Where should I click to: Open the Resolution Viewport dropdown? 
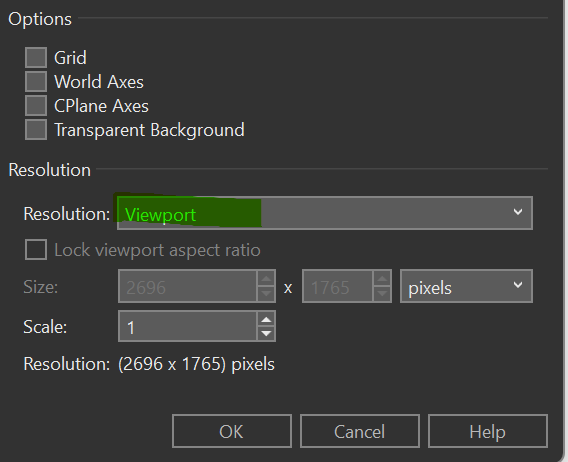pos(325,213)
